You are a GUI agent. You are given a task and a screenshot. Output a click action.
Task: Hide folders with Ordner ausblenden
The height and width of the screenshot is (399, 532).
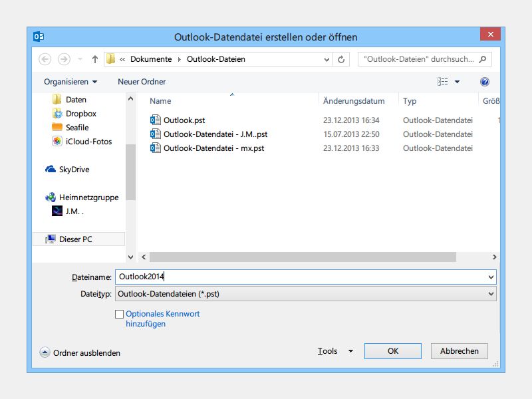pos(80,353)
